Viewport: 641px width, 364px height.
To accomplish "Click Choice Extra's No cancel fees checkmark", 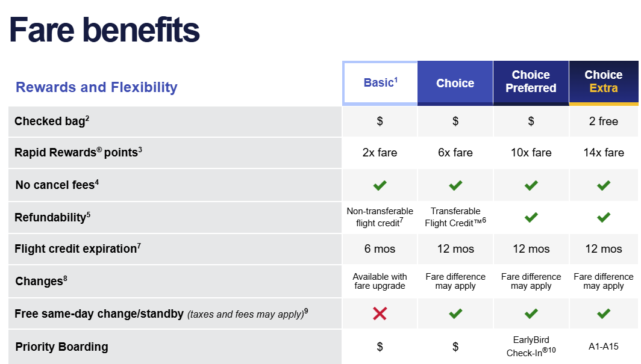I will pyautogui.click(x=604, y=185).
